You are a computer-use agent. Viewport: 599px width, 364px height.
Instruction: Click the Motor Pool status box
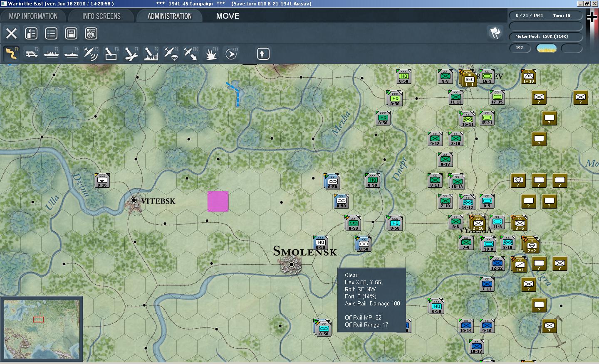click(x=546, y=36)
